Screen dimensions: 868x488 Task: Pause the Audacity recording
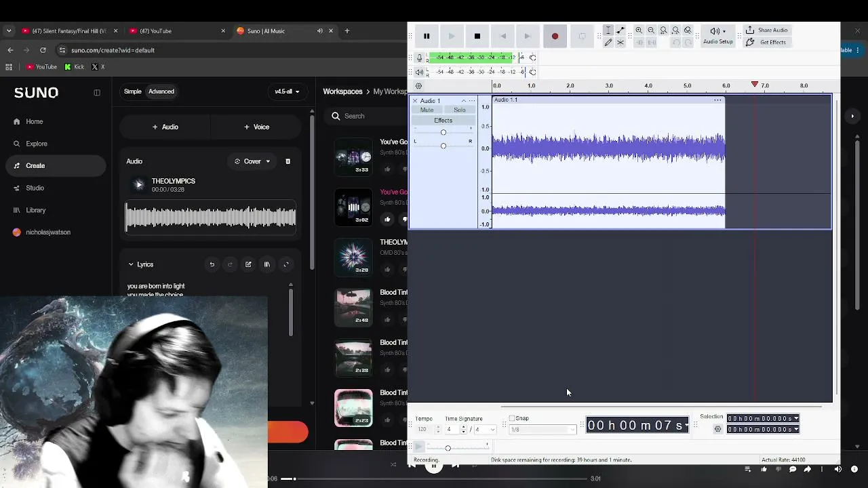(427, 36)
